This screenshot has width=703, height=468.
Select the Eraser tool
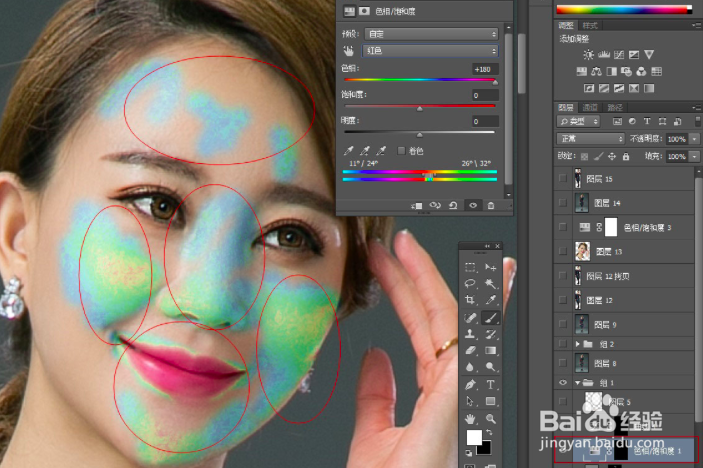point(470,350)
